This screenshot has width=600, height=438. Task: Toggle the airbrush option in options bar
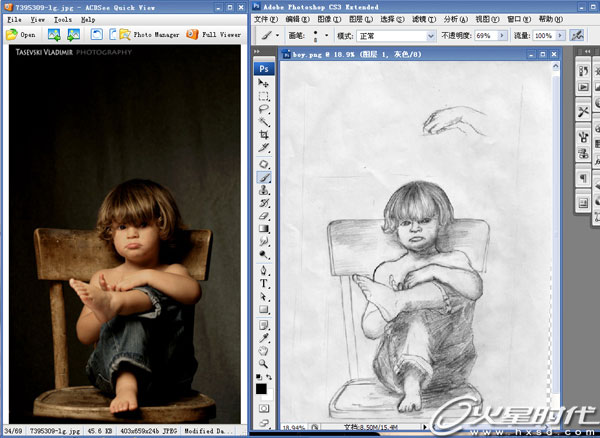[577, 35]
